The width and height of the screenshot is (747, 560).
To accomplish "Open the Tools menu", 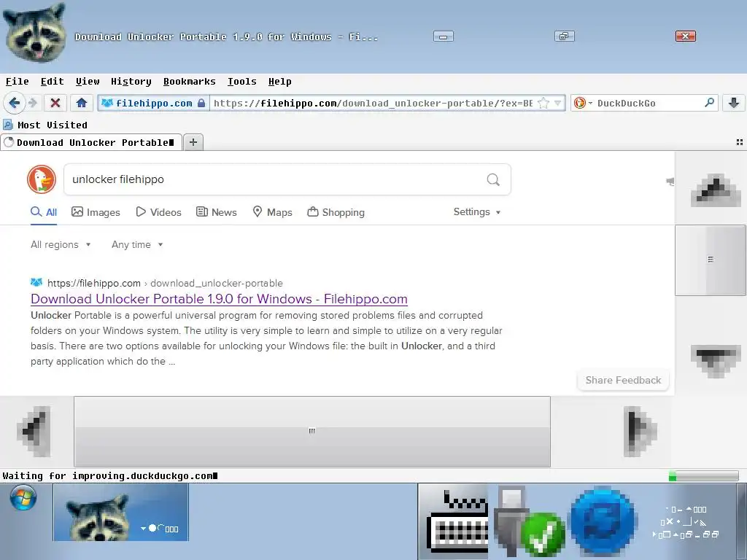I will tap(242, 82).
